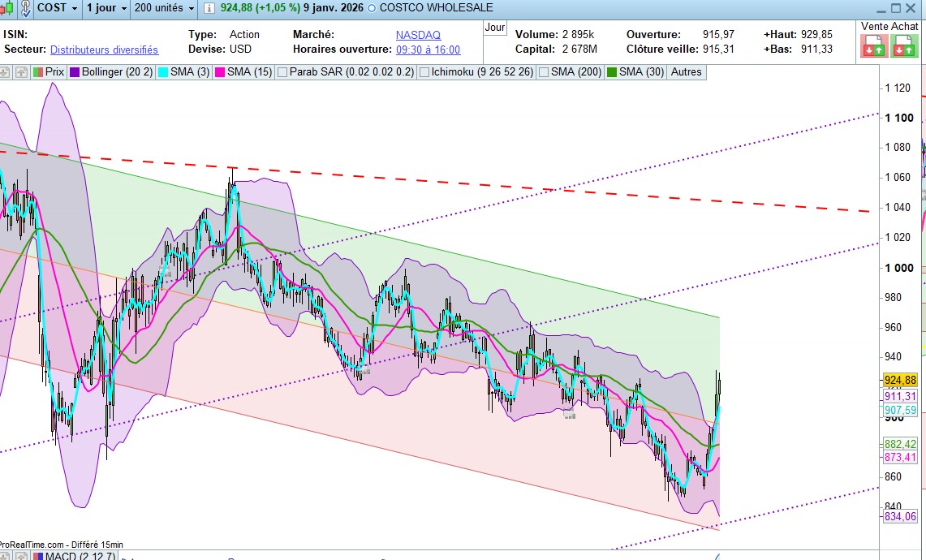Open the Autres indicators menu
Screen dimensions: 926x560
686,72
